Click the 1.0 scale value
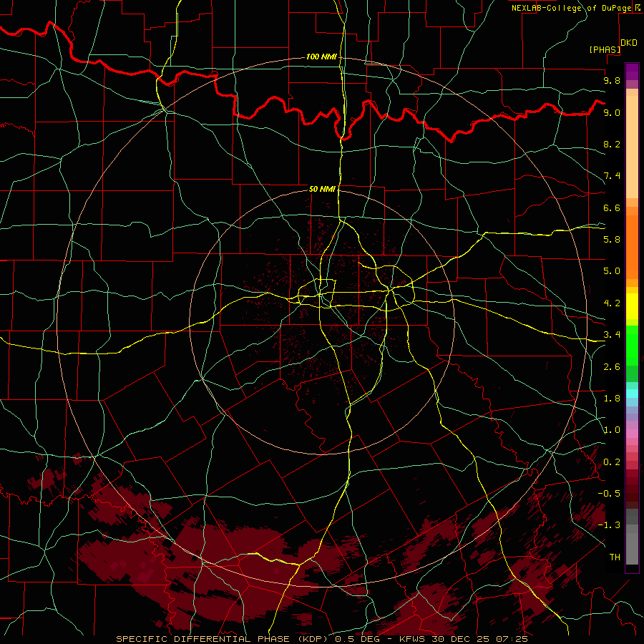The image size is (644, 644). pos(612,430)
